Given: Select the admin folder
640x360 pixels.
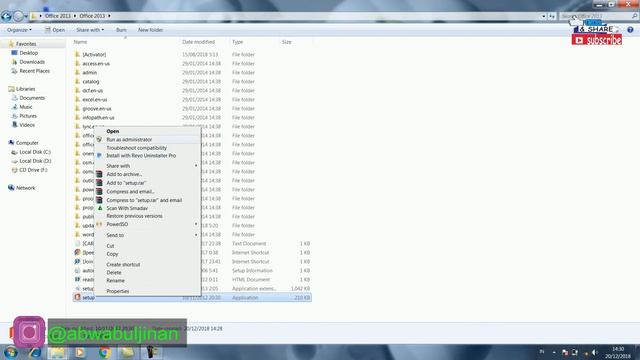Looking at the screenshot, I should pos(89,72).
